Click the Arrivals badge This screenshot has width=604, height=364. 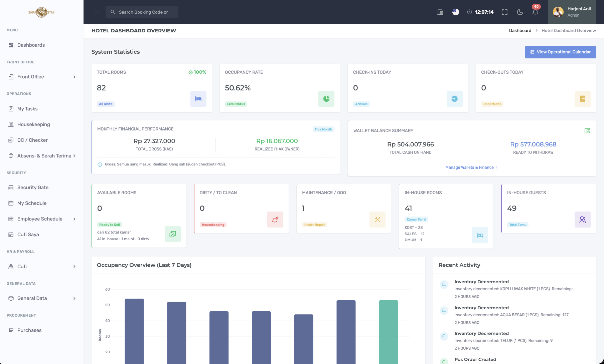361,104
